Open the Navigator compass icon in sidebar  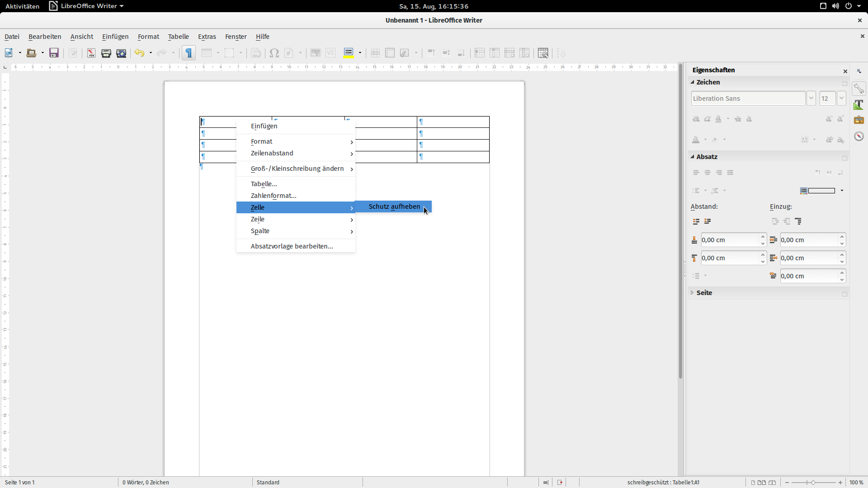859,136
